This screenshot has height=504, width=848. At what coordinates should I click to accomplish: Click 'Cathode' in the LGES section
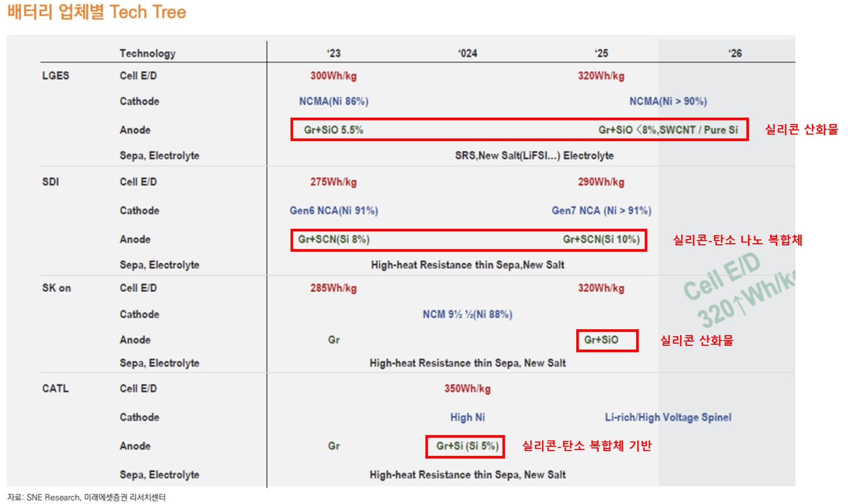click(139, 102)
